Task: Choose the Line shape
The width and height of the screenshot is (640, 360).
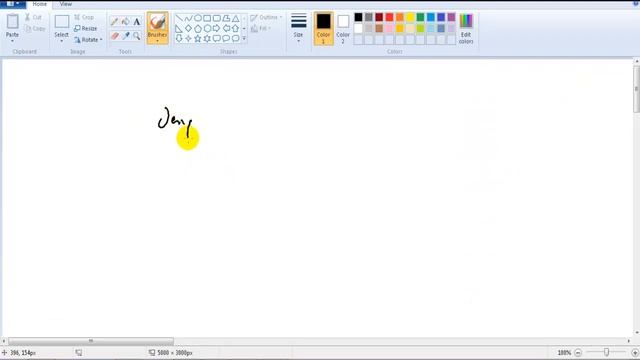Action: point(179,18)
